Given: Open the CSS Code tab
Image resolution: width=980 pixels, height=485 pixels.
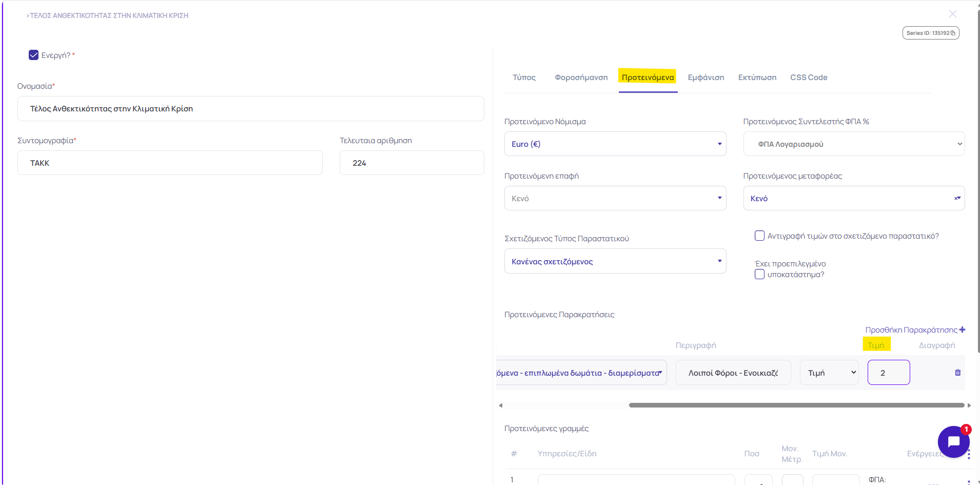Looking at the screenshot, I should tap(809, 77).
